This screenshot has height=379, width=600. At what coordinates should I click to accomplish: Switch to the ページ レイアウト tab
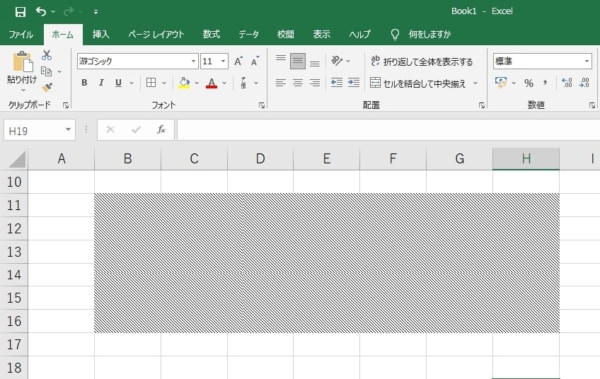coord(156,34)
